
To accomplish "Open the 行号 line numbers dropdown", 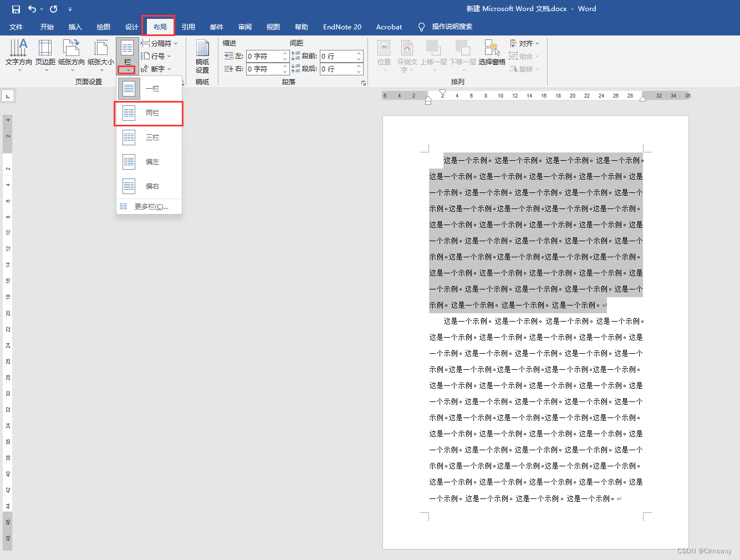I will tap(156, 56).
